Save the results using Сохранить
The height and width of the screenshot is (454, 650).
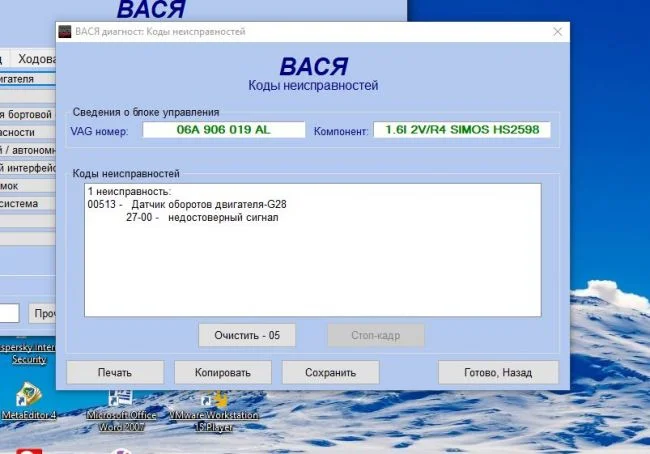[331, 372]
